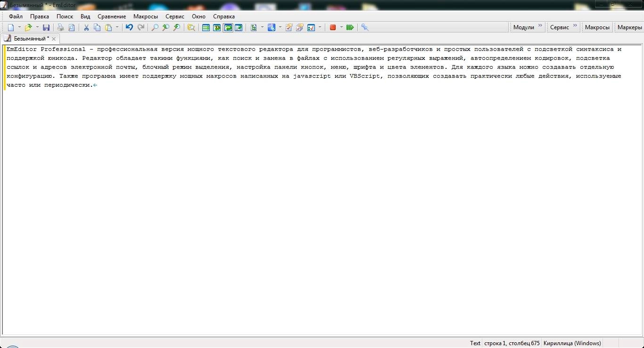Viewport: 644px width, 348px height.
Task: Click Кириллица (Windows) encoding in status bar
Action: tap(572, 343)
